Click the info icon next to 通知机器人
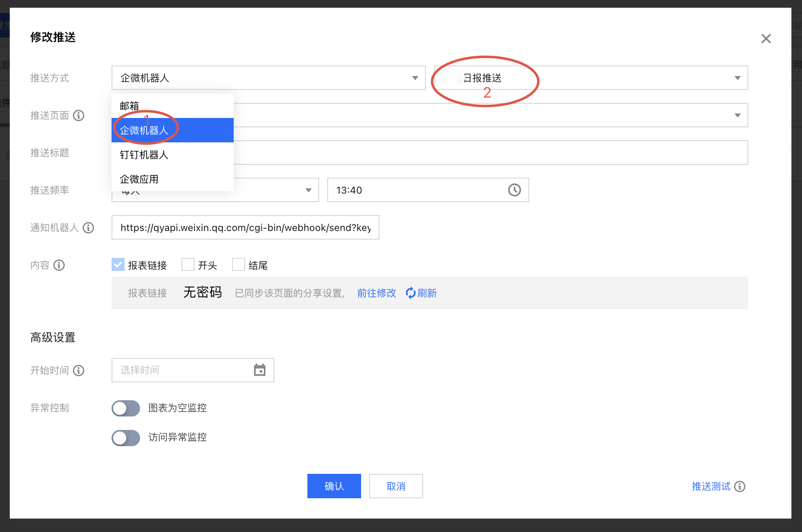Viewport: 802px width, 532px height. point(88,228)
